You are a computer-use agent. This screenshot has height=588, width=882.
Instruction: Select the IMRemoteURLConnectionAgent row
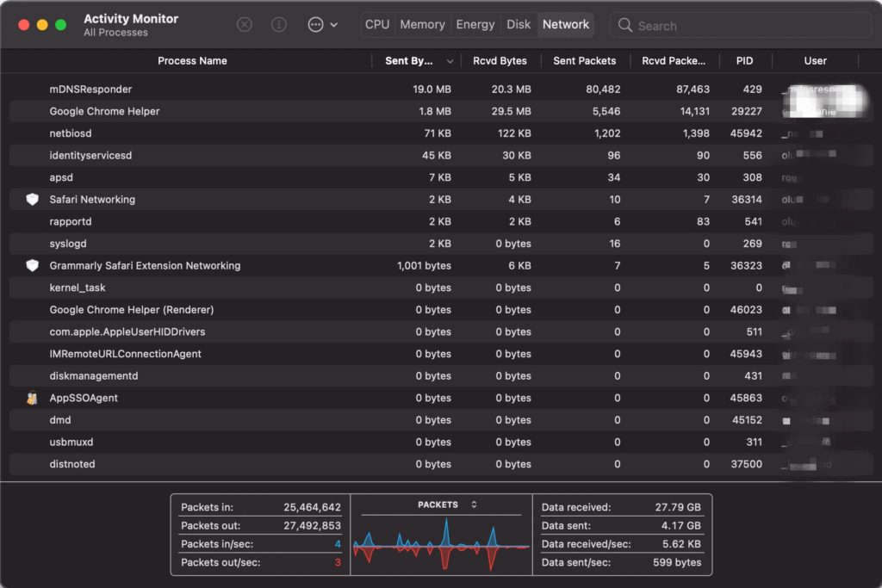coord(441,354)
